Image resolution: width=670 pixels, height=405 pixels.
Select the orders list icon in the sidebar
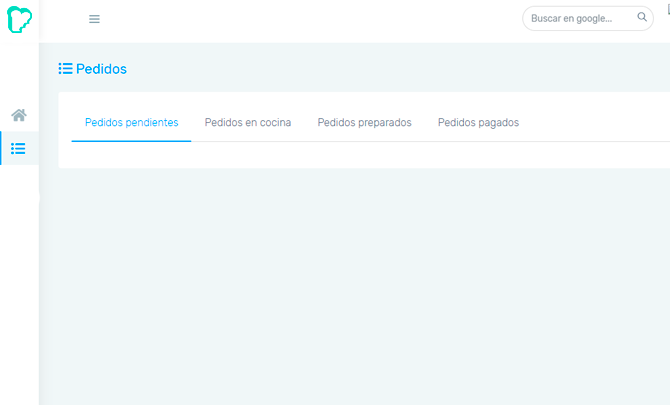(19, 149)
